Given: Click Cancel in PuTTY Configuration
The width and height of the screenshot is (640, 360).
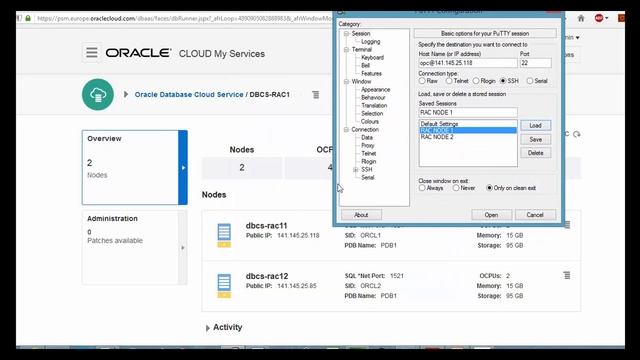Looking at the screenshot, I should (x=535, y=215).
